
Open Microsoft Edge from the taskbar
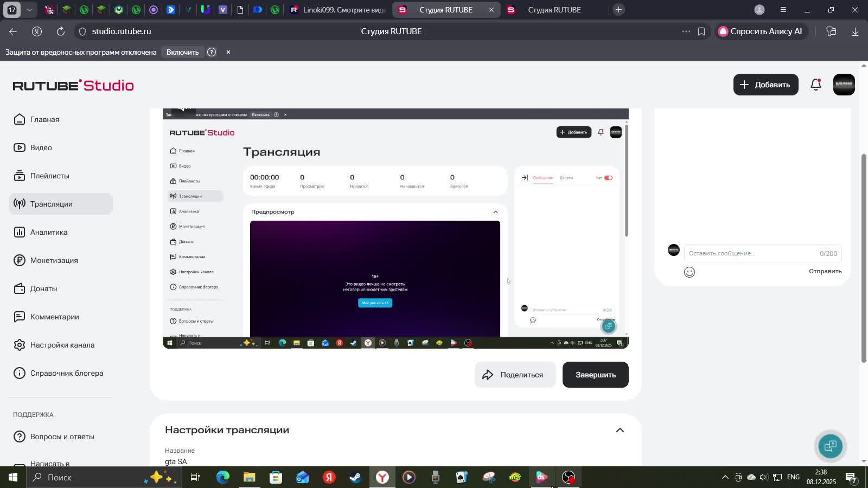click(223, 477)
